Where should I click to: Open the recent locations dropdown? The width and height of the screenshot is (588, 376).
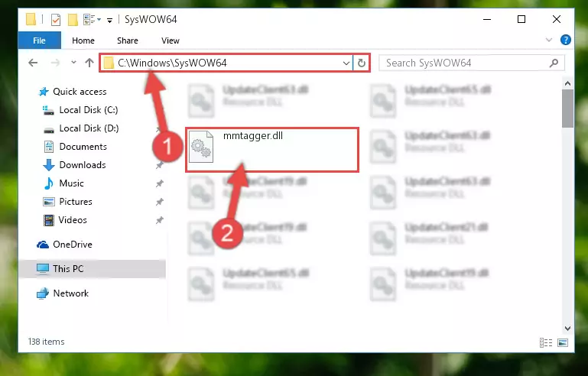73,62
